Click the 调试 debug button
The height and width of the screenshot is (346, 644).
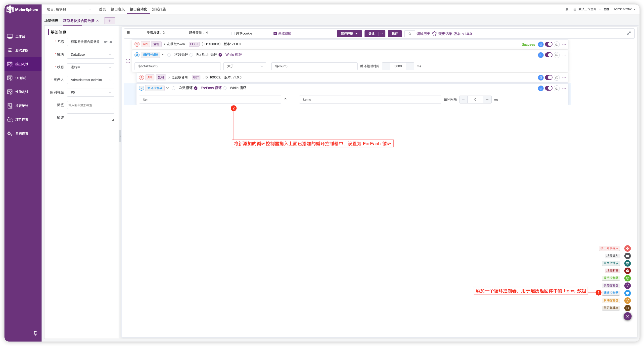(371, 34)
